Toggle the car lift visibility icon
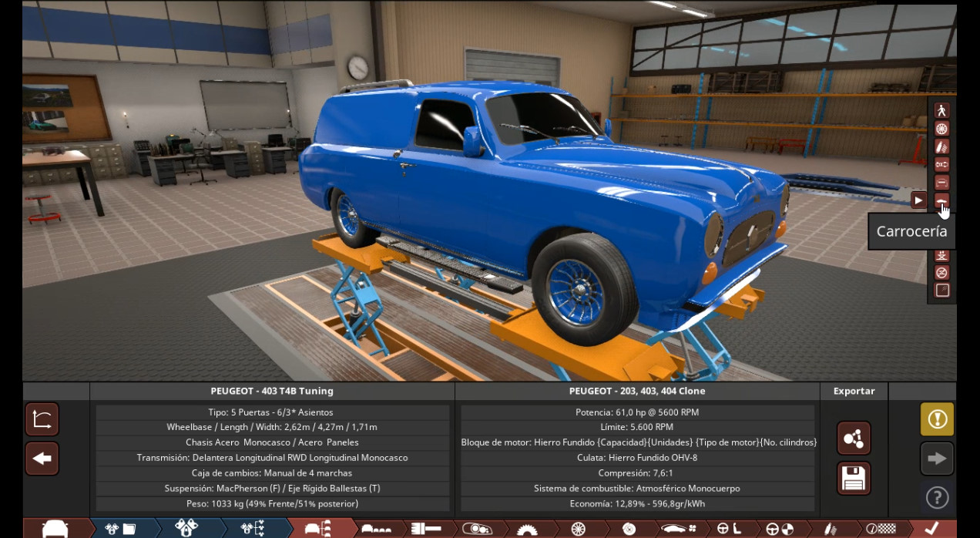 click(x=941, y=255)
